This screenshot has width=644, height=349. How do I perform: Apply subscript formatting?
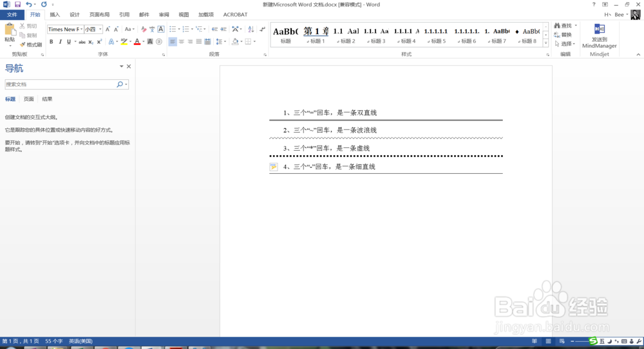tap(91, 41)
